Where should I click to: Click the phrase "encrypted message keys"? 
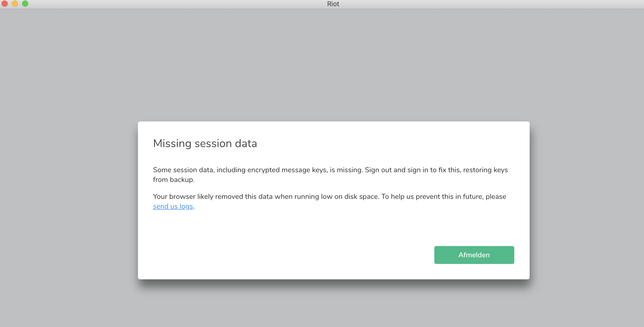[287, 170]
